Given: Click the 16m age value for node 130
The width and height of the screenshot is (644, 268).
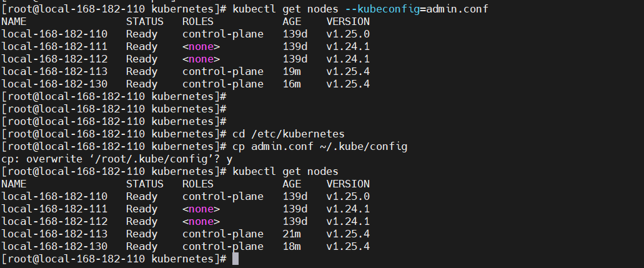Looking at the screenshot, I should tap(292, 84).
